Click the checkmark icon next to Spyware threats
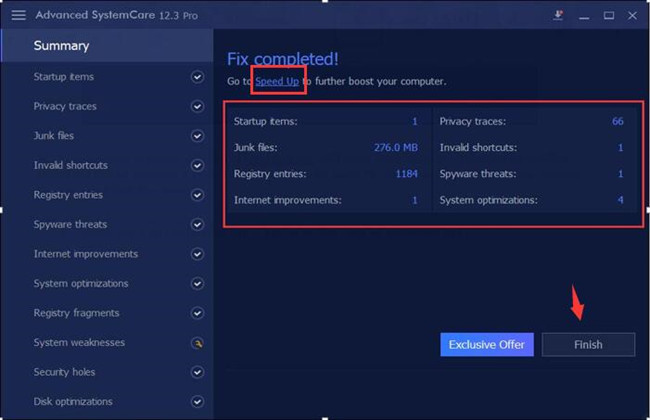Viewport: 650px width, 420px height. pyautogui.click(x=197, y=224)
